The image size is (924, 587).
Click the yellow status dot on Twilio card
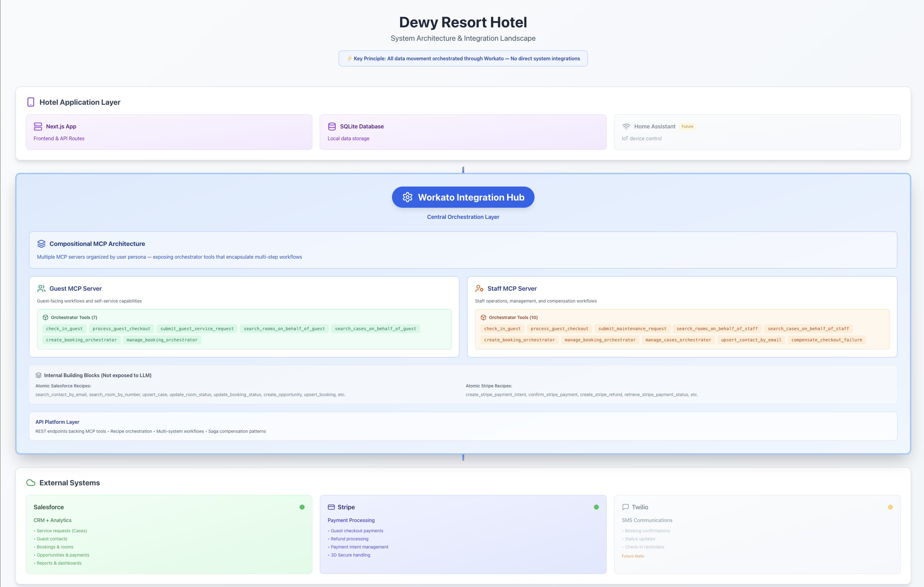coord(890,507)
